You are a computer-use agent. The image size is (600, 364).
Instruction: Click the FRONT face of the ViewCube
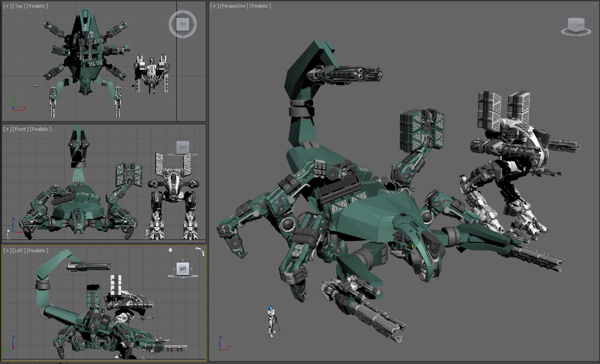pyautogui.click(x=183, y=147)
